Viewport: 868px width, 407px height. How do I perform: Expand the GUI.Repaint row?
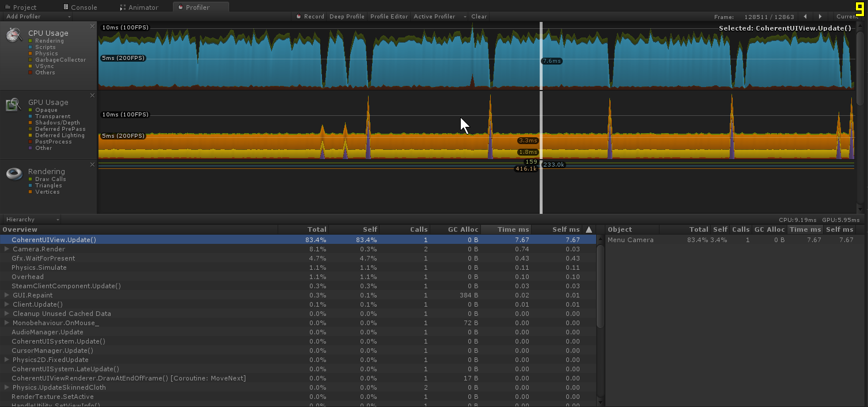(7, 295)
